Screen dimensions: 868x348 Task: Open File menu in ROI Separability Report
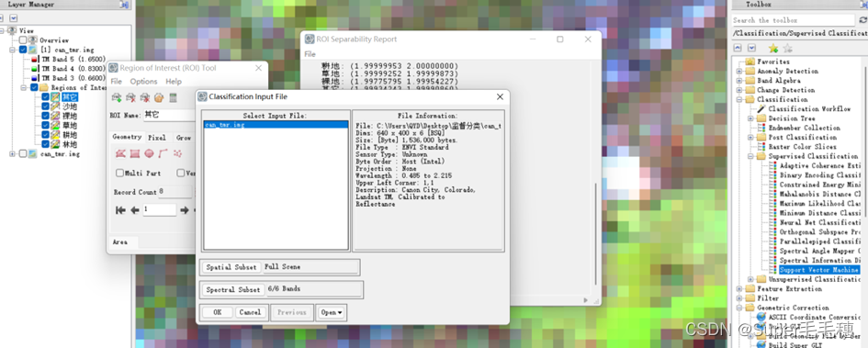310,54
